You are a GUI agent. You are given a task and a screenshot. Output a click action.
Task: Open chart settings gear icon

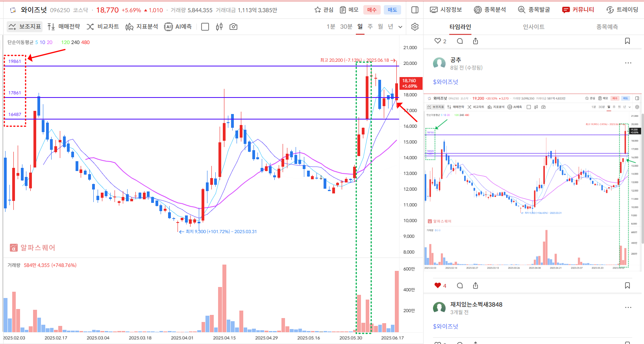(x=415, y=27)
